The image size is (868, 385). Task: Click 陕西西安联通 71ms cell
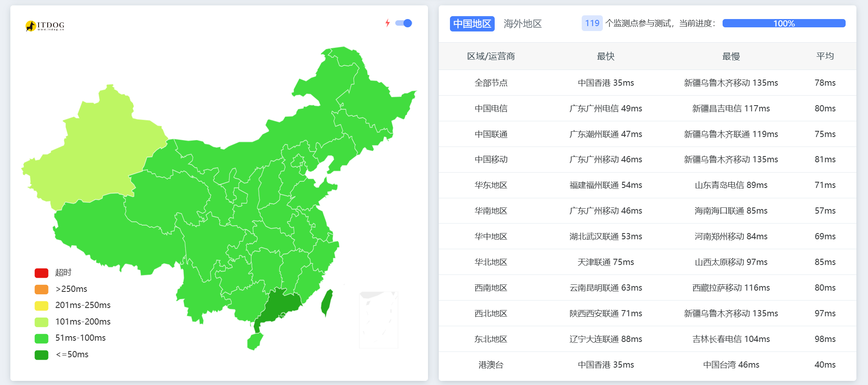click(x=606, y=313)
